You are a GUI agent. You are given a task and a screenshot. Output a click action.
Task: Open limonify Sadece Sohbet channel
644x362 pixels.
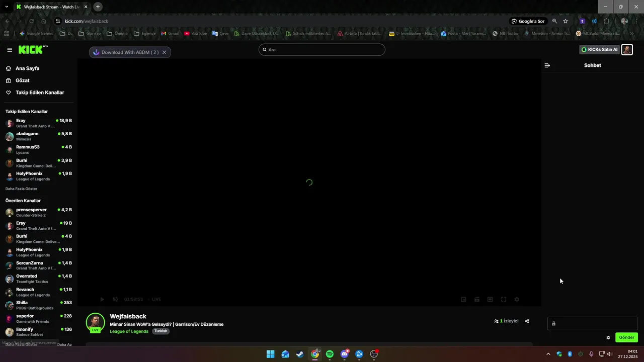coord(39,332)
